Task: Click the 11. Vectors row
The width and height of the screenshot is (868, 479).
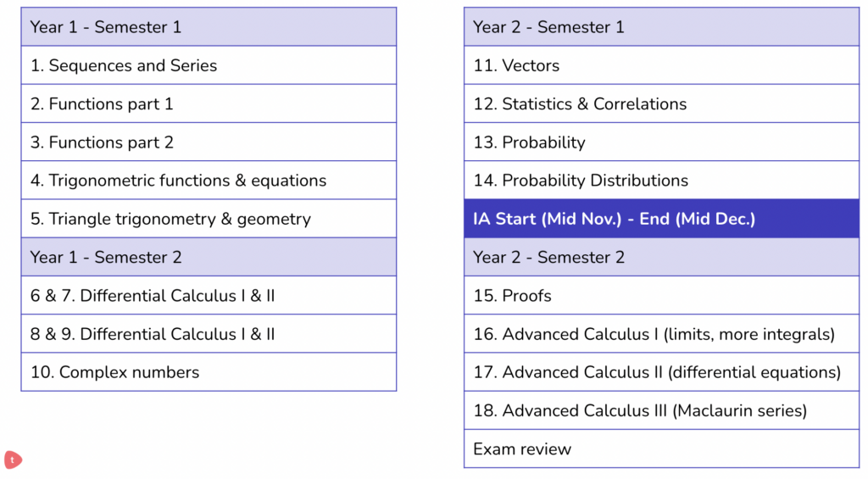Action: [661, 64]
